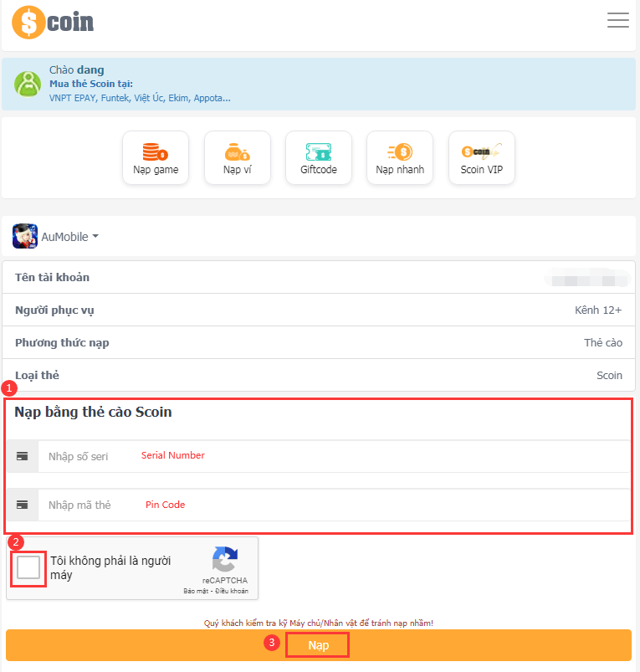
Task: Click the orange Nạp submit button
Action: coord(318,645)
